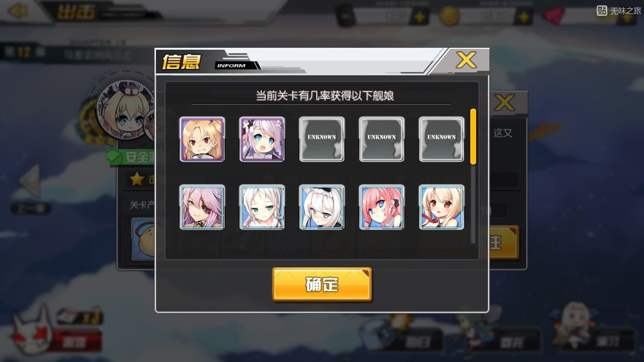644x362 pixels.
Task: Select the blonde shipgirl in second row
Action: (442, 208)
